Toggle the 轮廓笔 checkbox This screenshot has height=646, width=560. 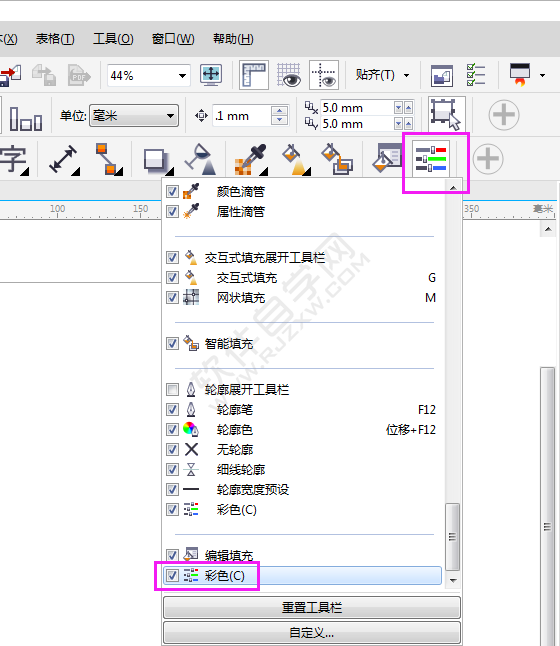pyautogui.click(x=172, y=410)
